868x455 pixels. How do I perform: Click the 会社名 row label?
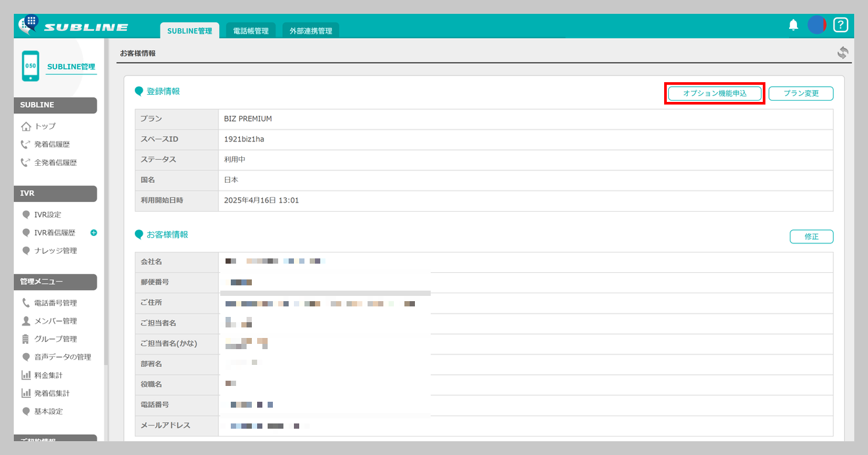[151, 262]
